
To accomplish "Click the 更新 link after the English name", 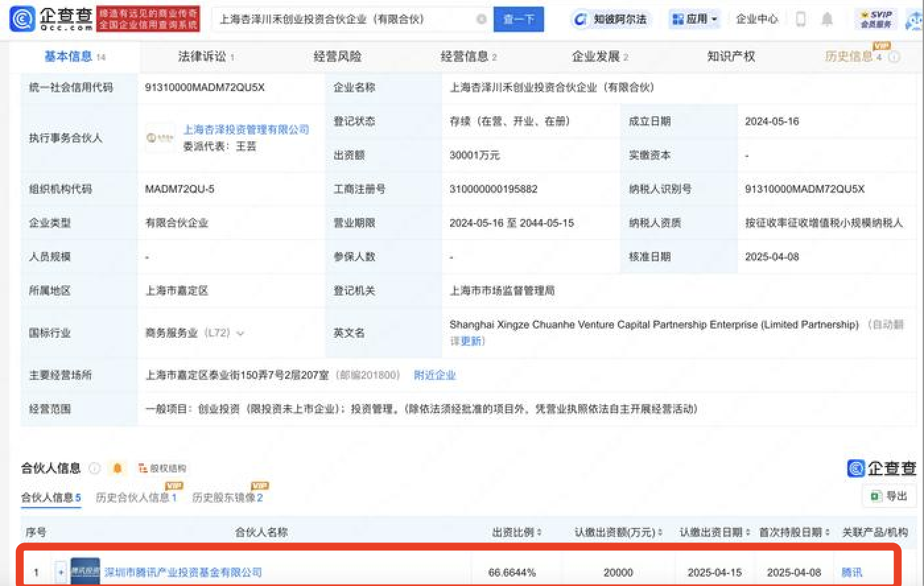I will [471, 341].
